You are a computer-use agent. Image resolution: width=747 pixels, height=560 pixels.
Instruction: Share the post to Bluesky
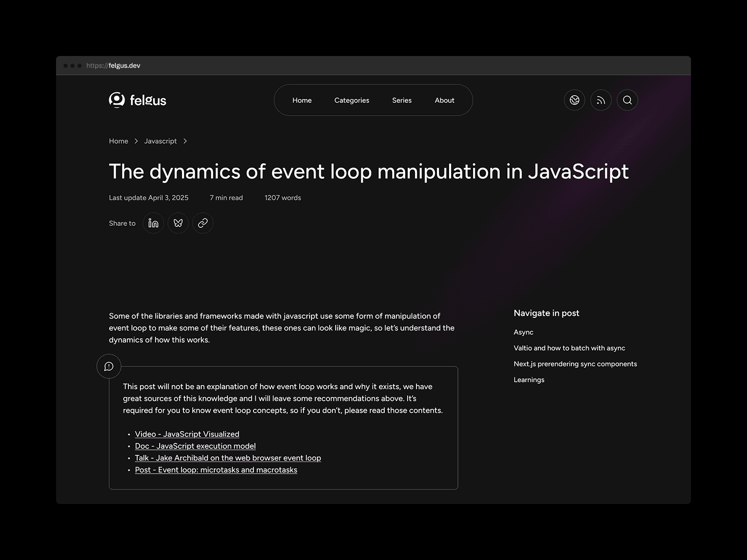pyautogui.click(x=178, y=223)
